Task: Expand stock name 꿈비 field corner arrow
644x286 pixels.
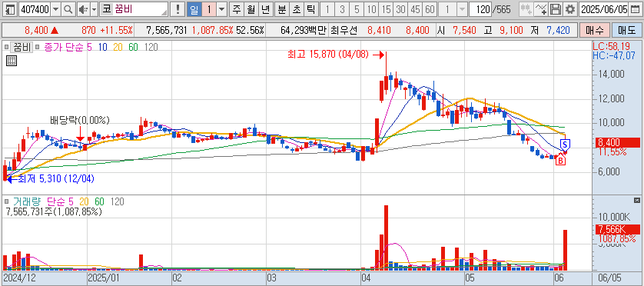Action: [165, 12]
